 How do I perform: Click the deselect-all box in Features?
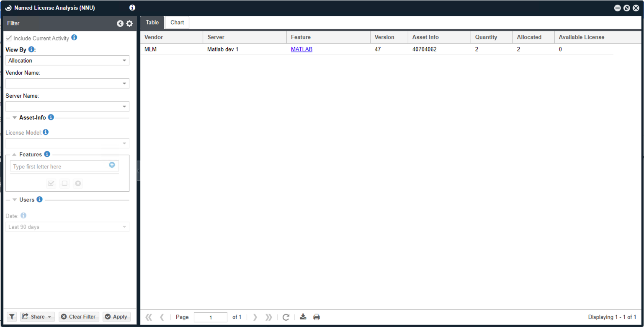click(x=64, y=183)
